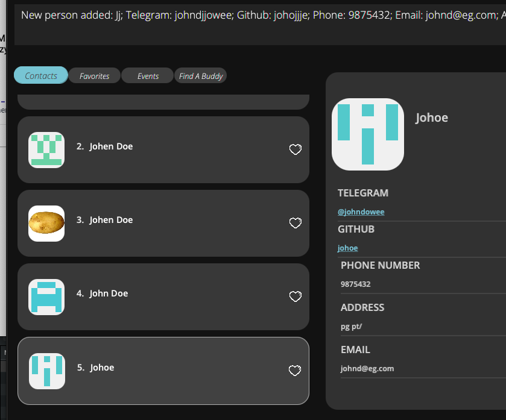Image resolution: width=506 pixels, height=420 pixels.
Task: Click the ADDRESS section label
Action: coord(362,307)
